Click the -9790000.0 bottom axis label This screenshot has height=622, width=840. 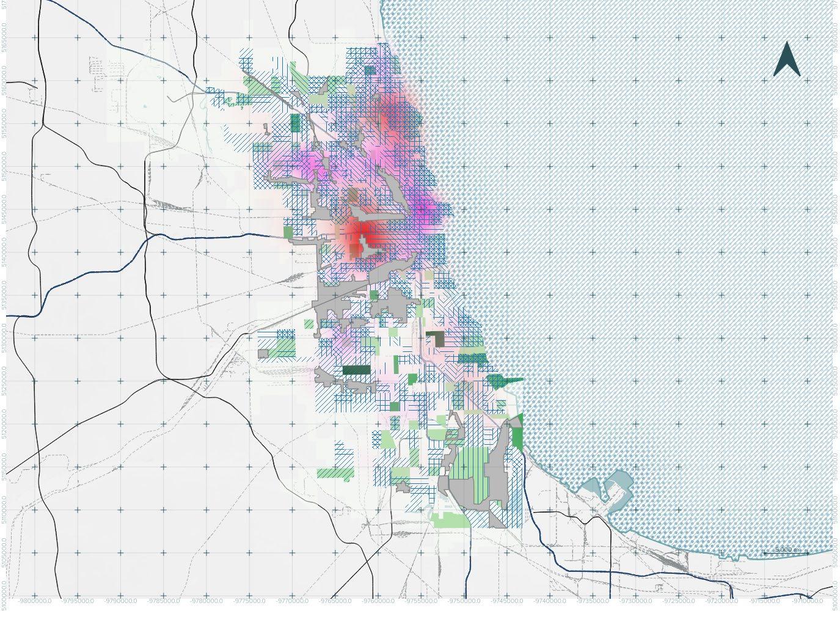(120, 601)
